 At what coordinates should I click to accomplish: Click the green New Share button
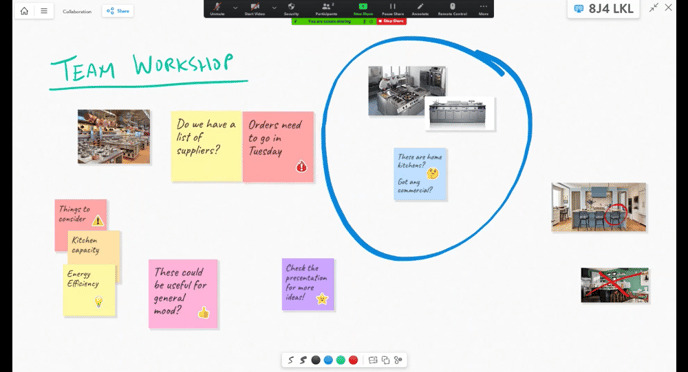coord(363,8)
